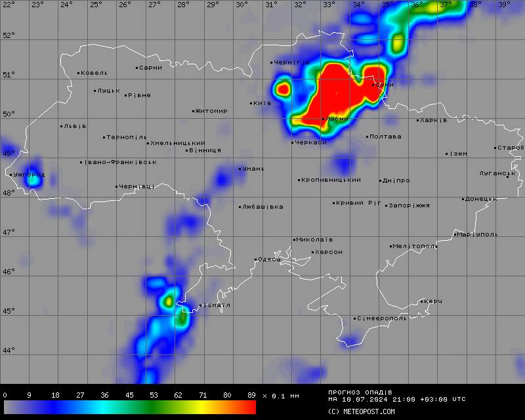Image resolution: width=525 pixels, height=420 pixels.
Task: Click the Київ city marker
Action: (x=251, y=103)
